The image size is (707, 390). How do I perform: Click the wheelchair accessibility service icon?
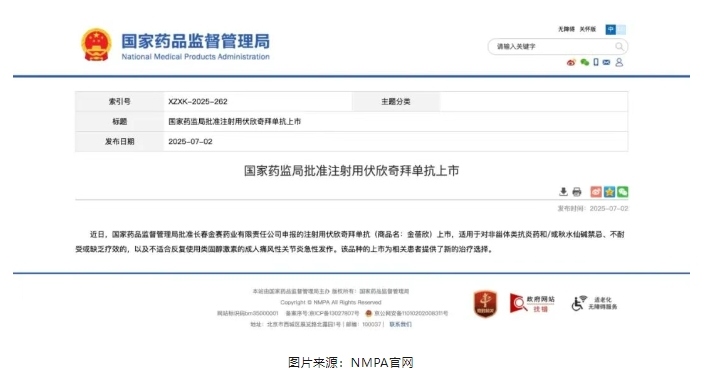[x=594, y=303]
